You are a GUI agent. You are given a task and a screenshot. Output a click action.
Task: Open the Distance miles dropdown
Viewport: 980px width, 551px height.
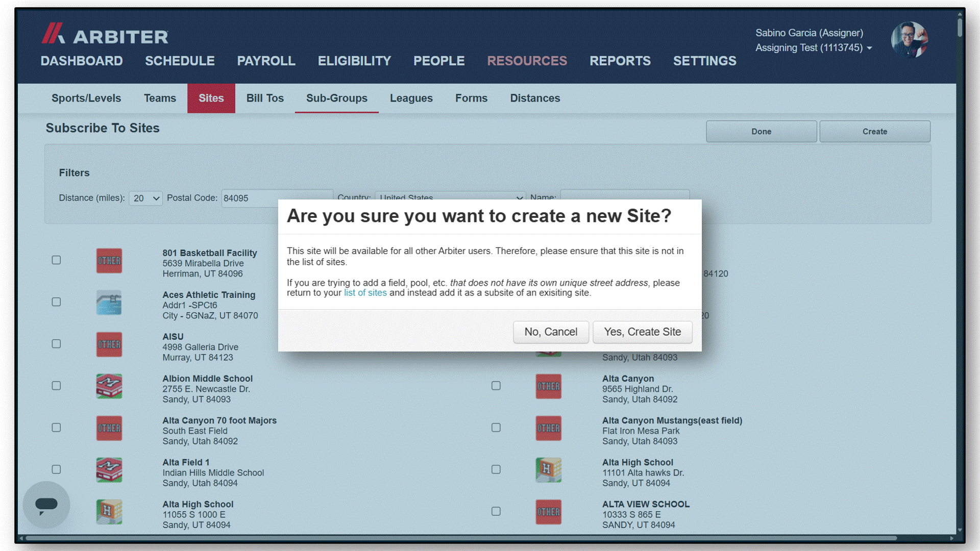click(x=146, y=198)
